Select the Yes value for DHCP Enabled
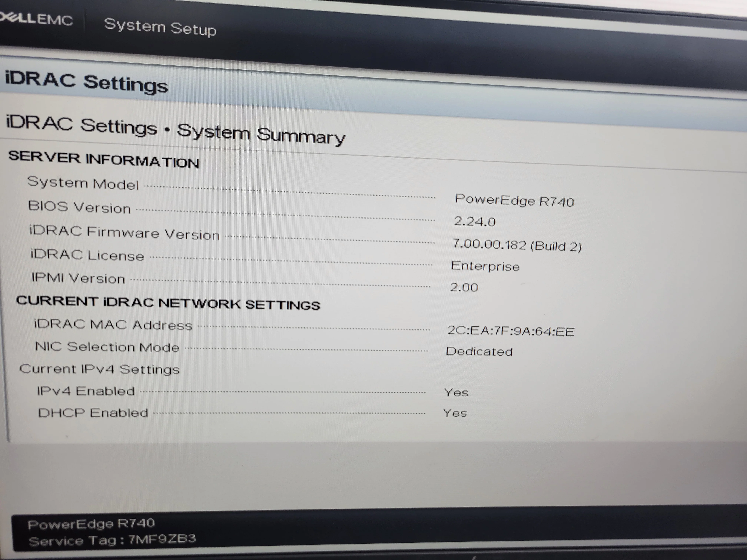The height and width of the screenshot is (560, 747). click(455, 413)
